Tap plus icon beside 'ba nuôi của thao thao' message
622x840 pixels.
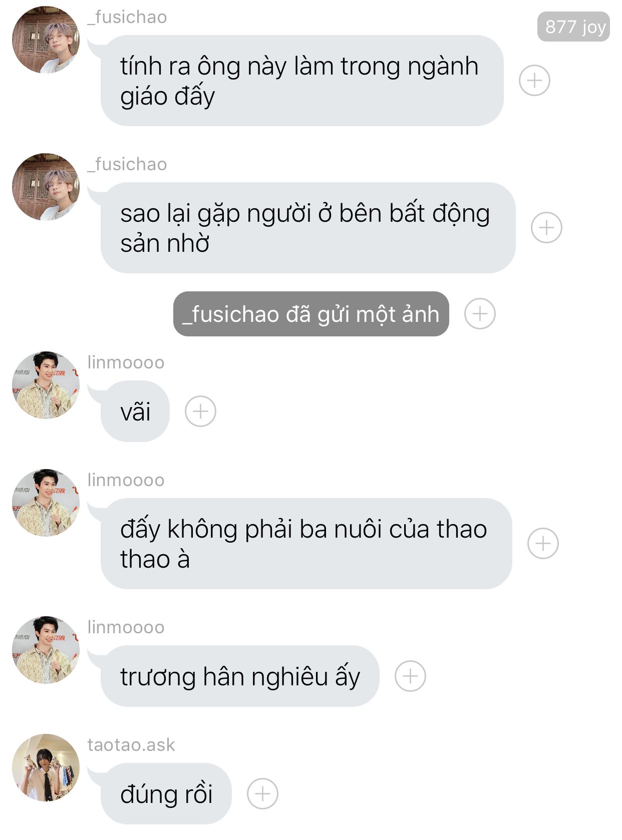543,544
